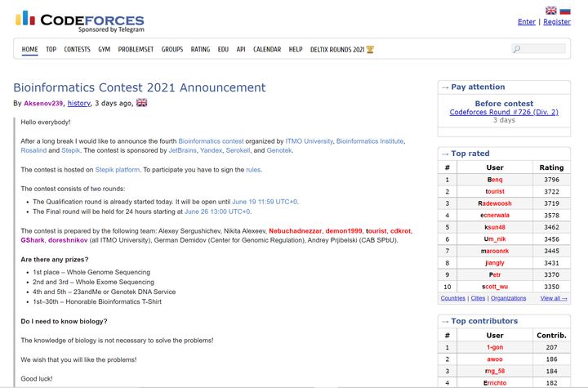
Task: Open cdkrot's profile
Action: pos(400,231)
